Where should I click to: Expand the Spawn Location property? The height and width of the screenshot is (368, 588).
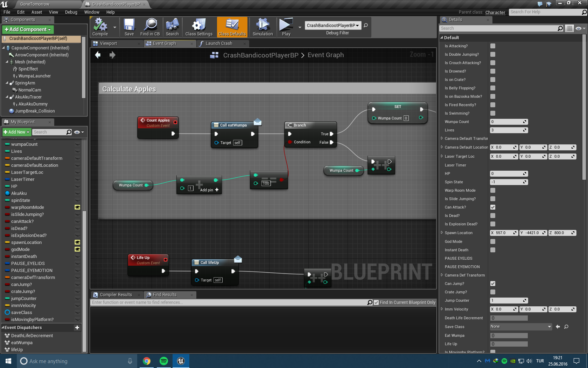[442, 233]
